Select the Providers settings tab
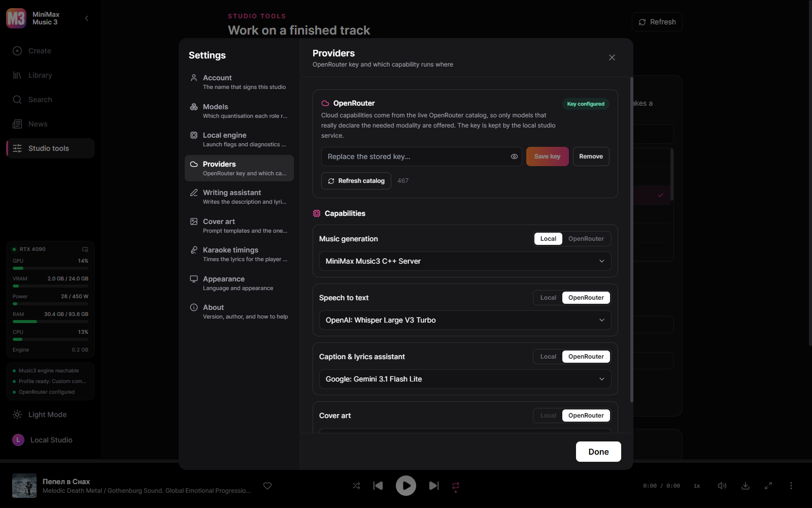The width and height of the screenshot is (812, 508). (x=239, y=168)
